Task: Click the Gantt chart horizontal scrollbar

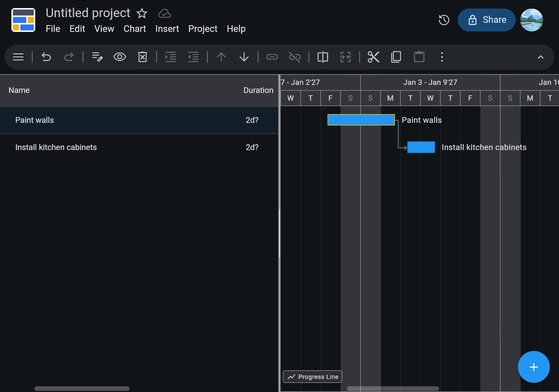Action: 393,388
